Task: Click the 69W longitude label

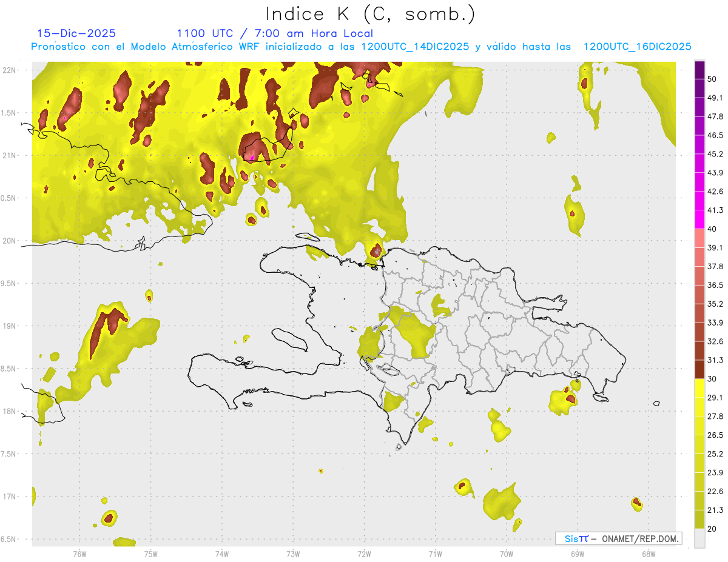Action: coord(577,554)
